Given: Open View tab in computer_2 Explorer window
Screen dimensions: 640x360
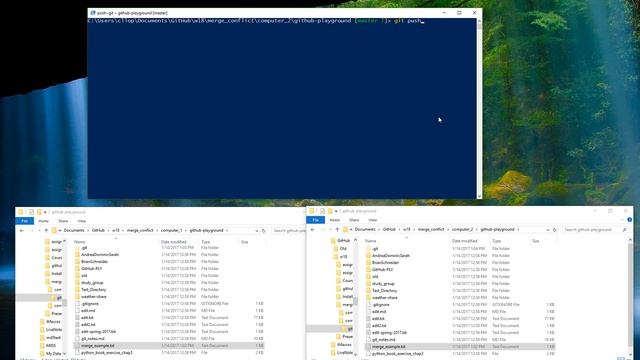Looking at the screenshot, I should coord(373,220).
